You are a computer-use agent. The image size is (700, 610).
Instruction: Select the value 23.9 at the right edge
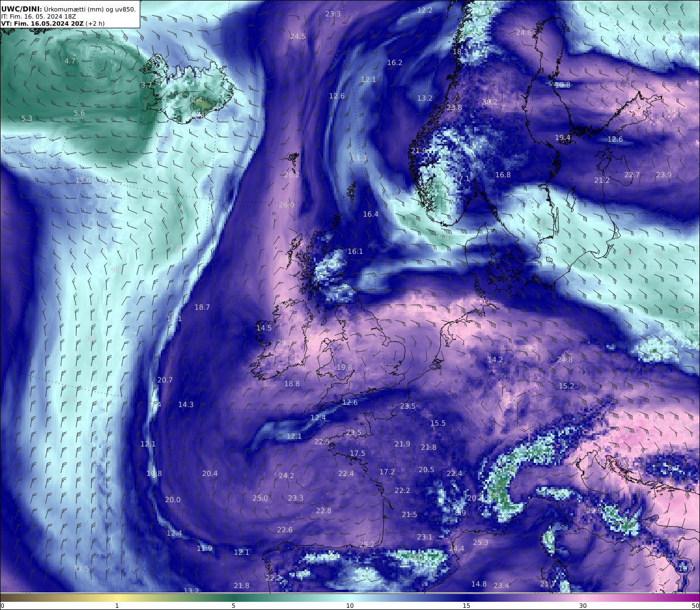point(664,175)
